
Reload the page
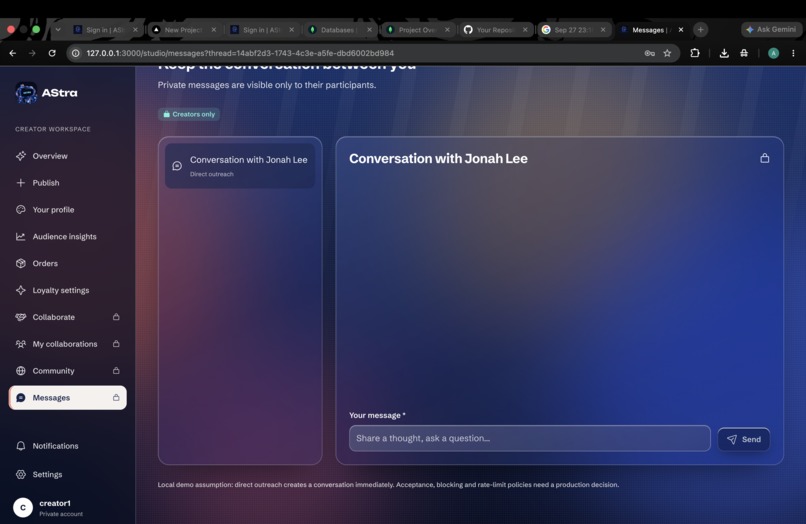[x=52, y=53]
